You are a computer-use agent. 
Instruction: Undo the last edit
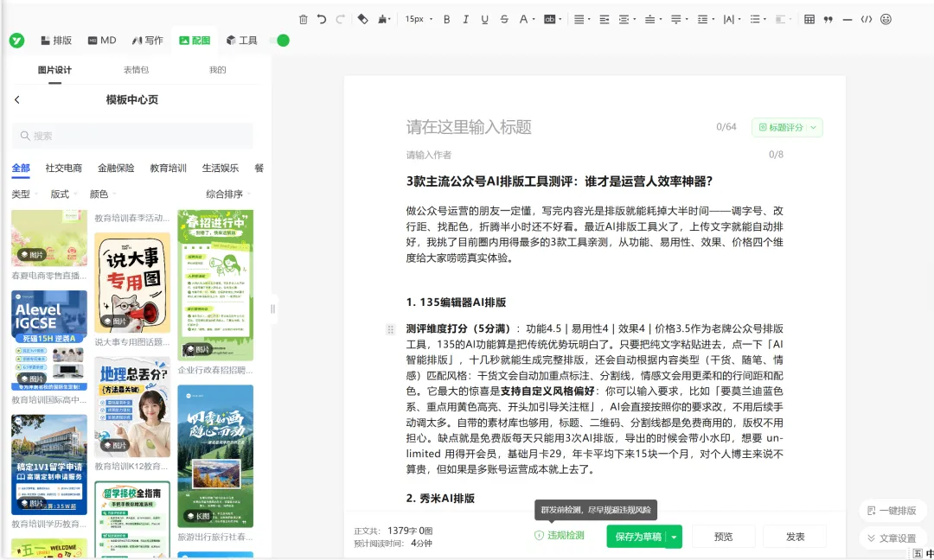click(322, 19)
